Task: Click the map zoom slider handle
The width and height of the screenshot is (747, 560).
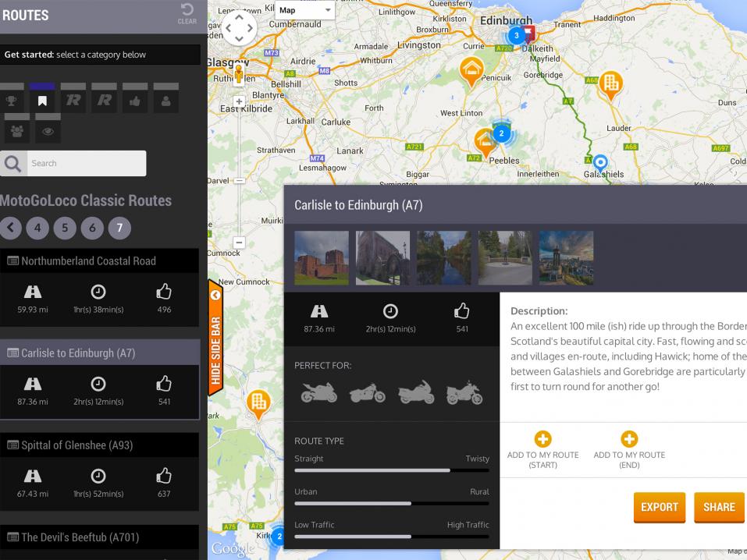Action: [x=239, y=181]
